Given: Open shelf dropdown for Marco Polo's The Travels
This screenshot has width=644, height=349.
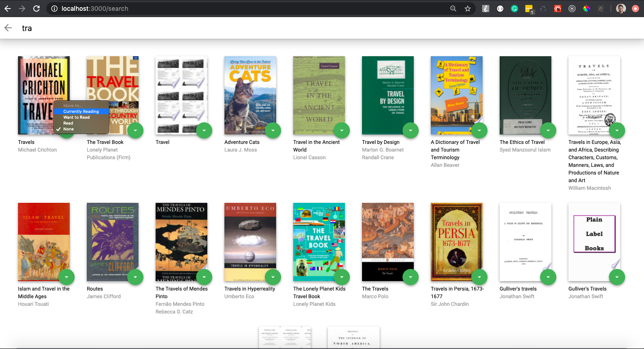Looking at the screenshot, I should [x=411, y=277].
